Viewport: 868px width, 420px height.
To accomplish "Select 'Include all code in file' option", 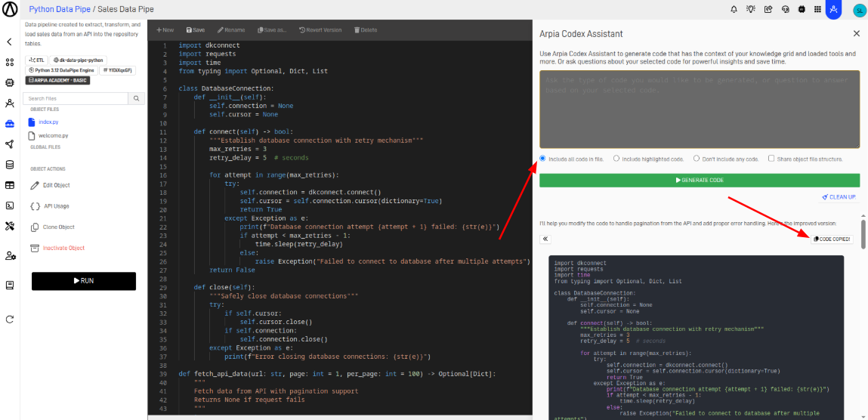I will (x=543, y=159).
